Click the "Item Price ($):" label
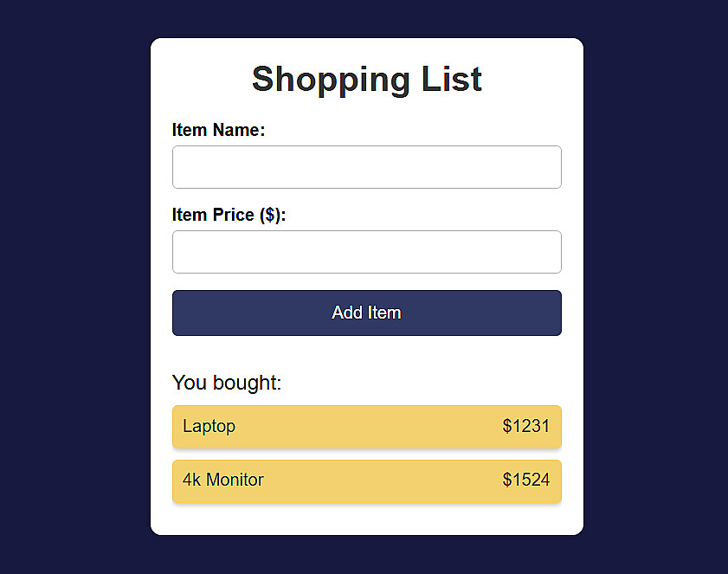Image resolution: width=728 pixels, height=574 pixels. pos(229,215)
